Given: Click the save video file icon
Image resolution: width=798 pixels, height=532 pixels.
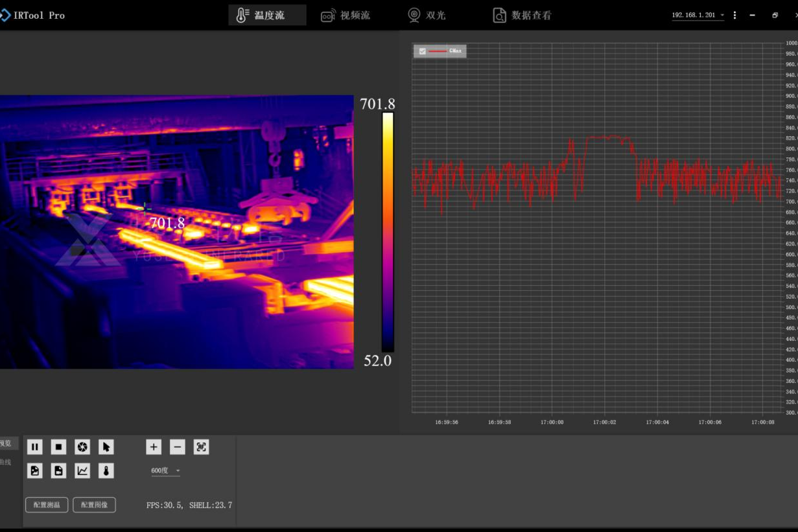Looking at the screenshot, I should tap(59, 471).
